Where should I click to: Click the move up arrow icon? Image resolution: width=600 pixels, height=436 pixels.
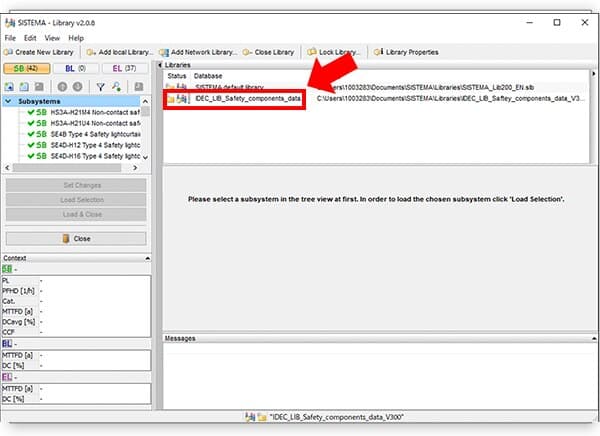click(x=62, y=87)
